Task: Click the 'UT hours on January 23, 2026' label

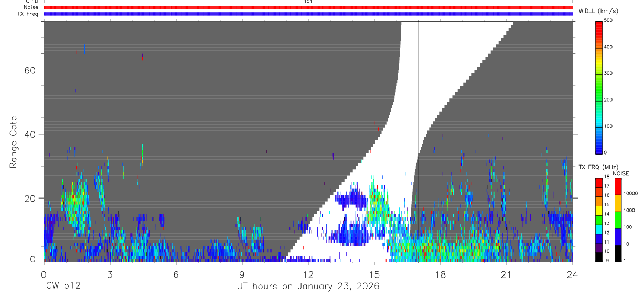Action: [x=308, y=287]
